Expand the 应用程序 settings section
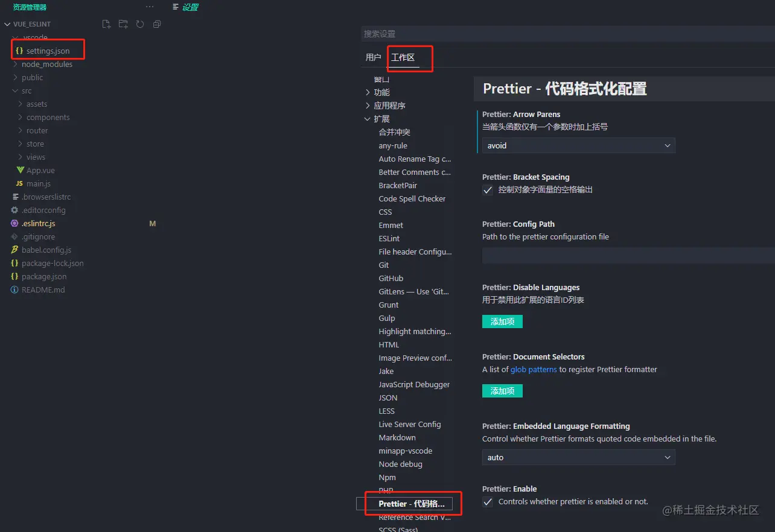 click(368, 106)
